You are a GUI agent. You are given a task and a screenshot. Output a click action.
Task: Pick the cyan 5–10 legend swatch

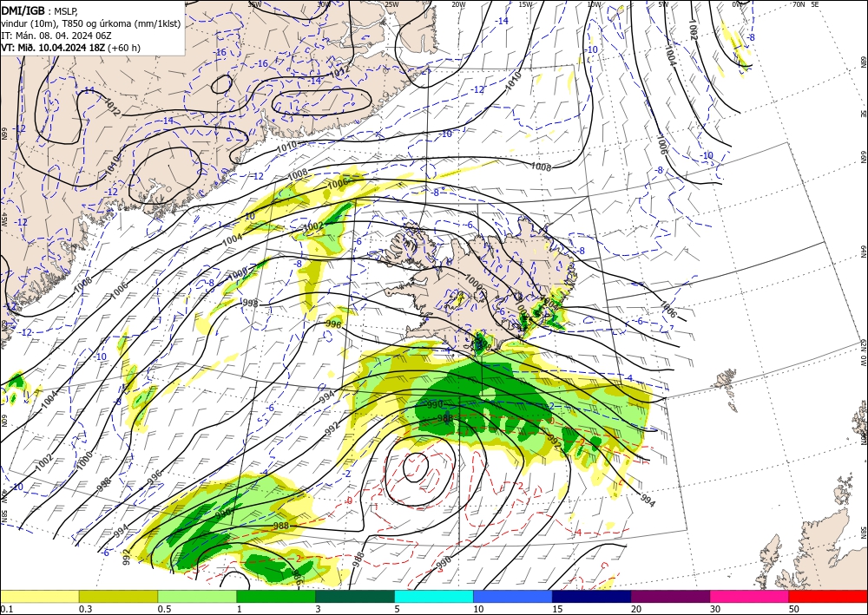pos(434,596)
